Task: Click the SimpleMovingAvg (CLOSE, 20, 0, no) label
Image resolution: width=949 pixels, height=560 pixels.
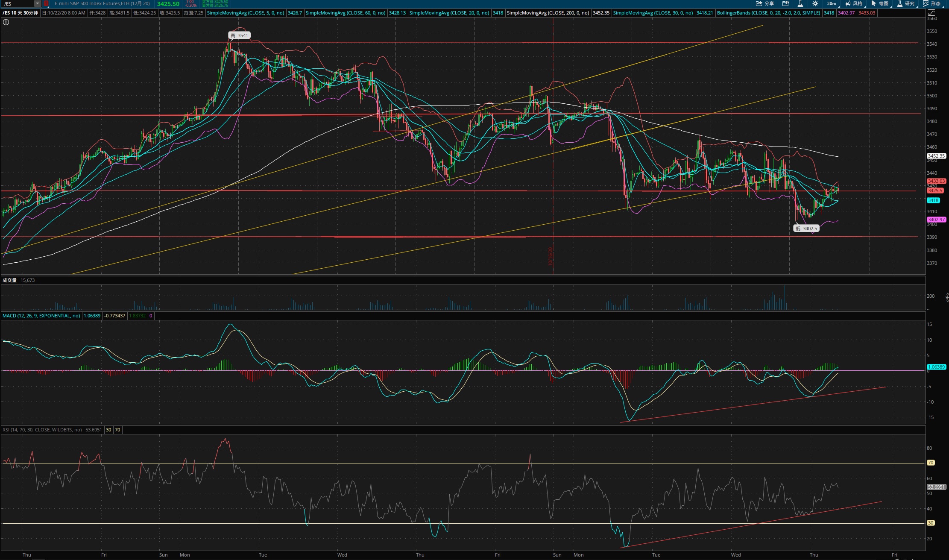Action: pyautogui.click(x=449, y=13)
